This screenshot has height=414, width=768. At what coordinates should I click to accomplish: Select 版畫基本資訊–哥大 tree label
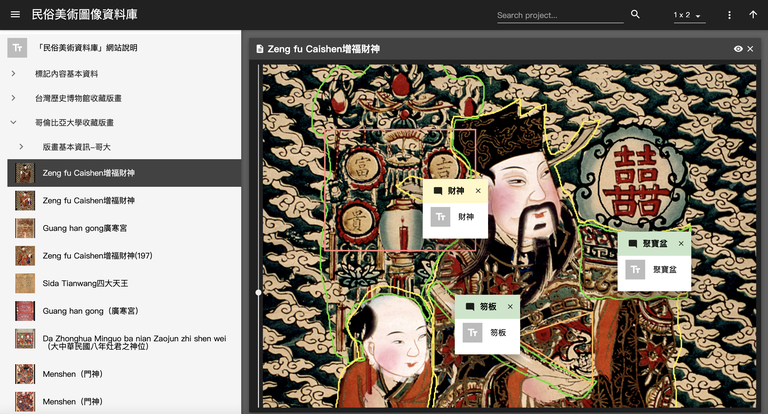[76, 147]
